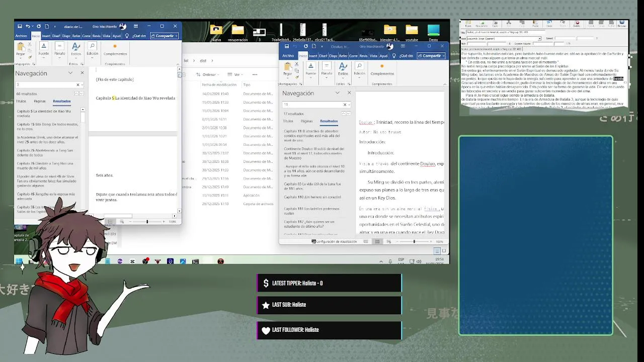
Task: Clear search box in left Navegación pane
Action: (77, 84)
